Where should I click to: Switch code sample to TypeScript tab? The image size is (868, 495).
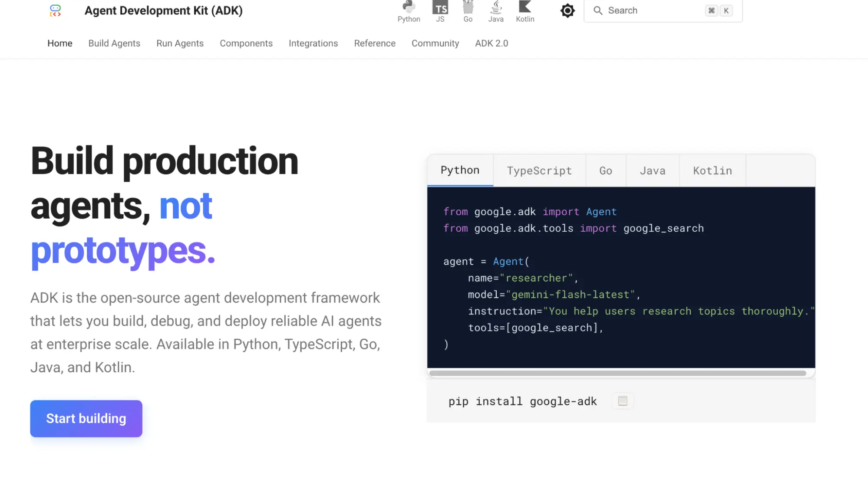539,170
